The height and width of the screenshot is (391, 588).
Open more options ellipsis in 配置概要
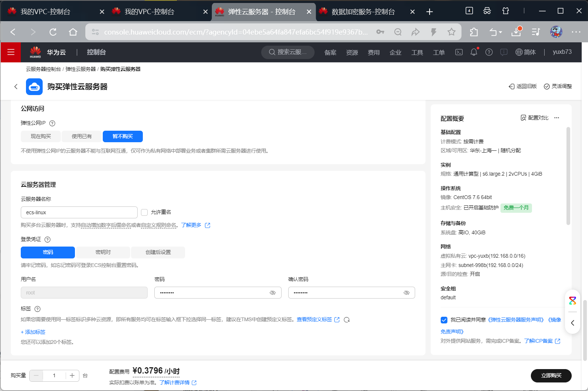coord(556,118)
